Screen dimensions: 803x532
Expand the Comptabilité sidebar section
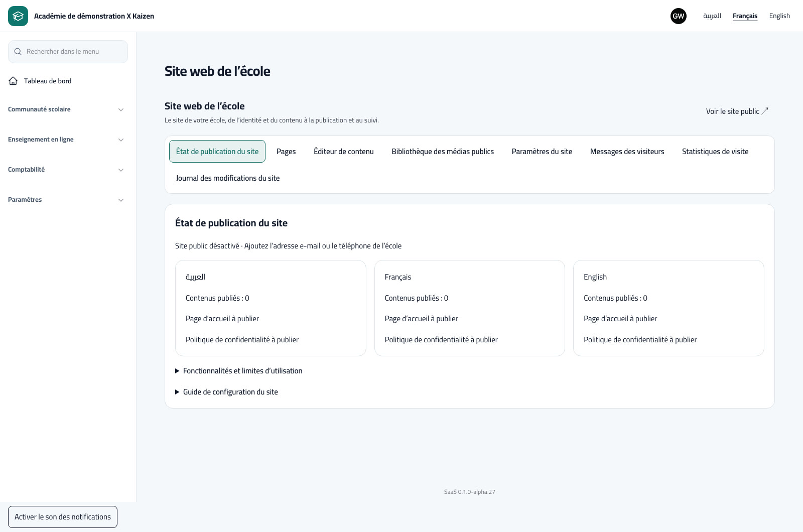(66, 170)
